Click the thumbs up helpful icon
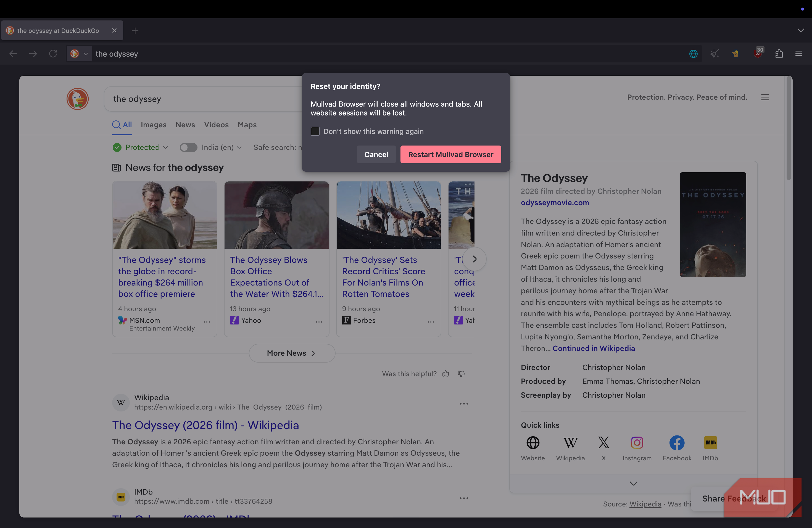 [x=445, y=374]
